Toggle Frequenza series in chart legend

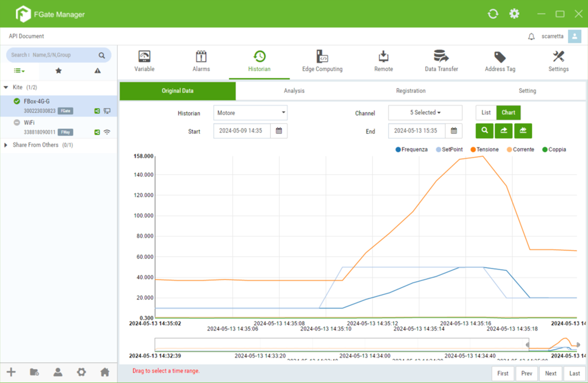click(x=411, y=149)
